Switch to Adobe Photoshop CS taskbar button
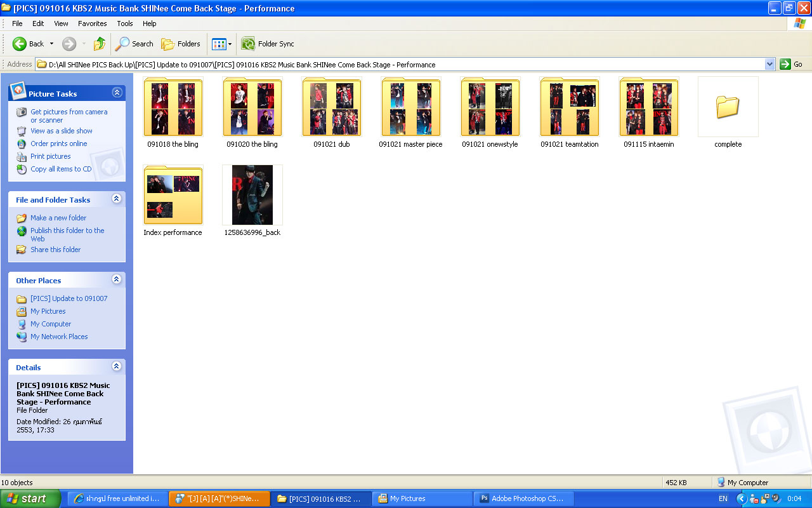This screenshot has height=508, width=812. [x=523, y=498]
